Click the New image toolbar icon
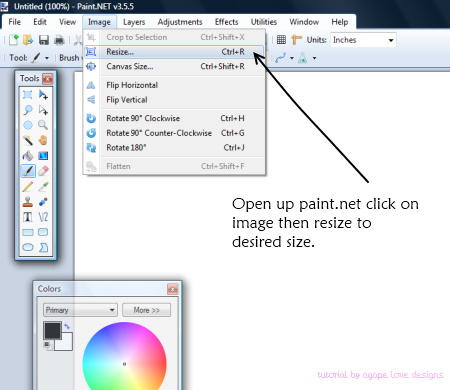The width and height of the screenshot is (450, 390). 14,40
